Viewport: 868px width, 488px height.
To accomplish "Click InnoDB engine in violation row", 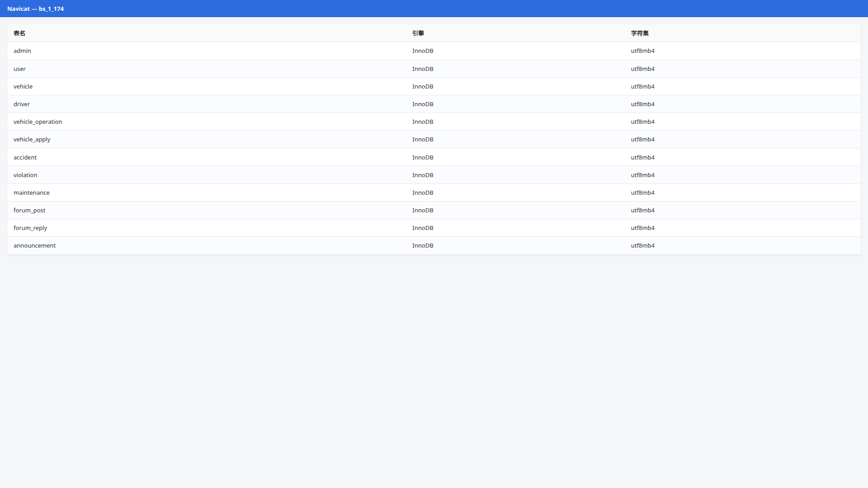I will click(x=423, y=175).
